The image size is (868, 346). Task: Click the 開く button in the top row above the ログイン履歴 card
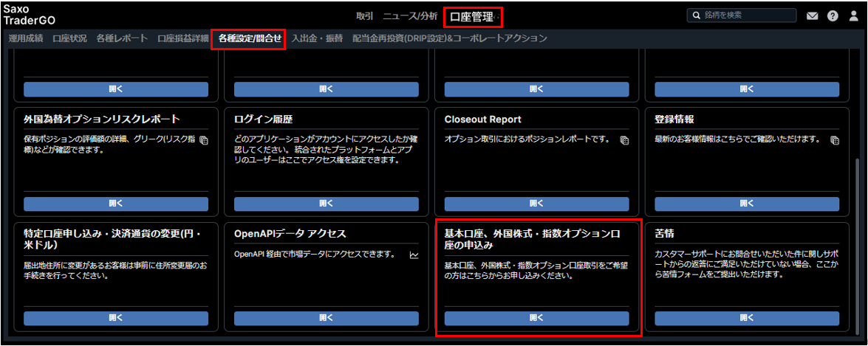[326, 89]
